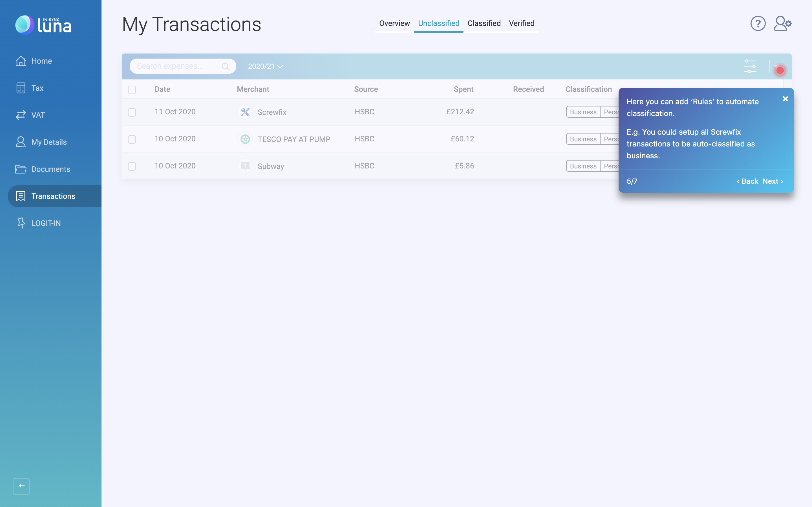
Task: Select the Subway transaction checkbox
Action: pyautogui.click(x=132, y=166)
